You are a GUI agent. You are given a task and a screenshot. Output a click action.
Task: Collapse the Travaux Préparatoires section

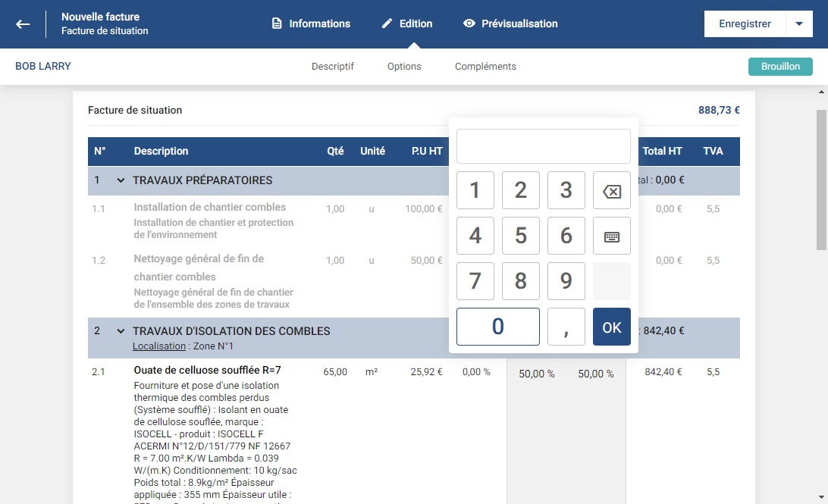coord(120,181)
